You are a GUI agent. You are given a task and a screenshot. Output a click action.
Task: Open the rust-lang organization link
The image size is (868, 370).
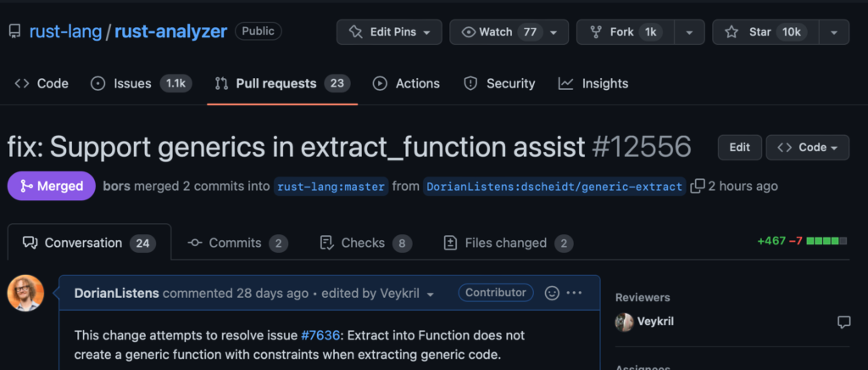[66, 31]
